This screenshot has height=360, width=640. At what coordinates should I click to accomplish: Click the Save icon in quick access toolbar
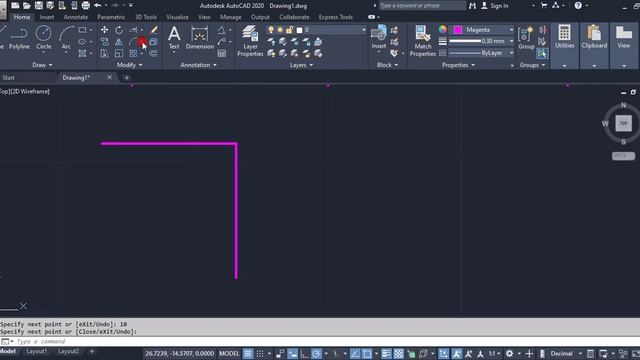click(x=39, y=5)
